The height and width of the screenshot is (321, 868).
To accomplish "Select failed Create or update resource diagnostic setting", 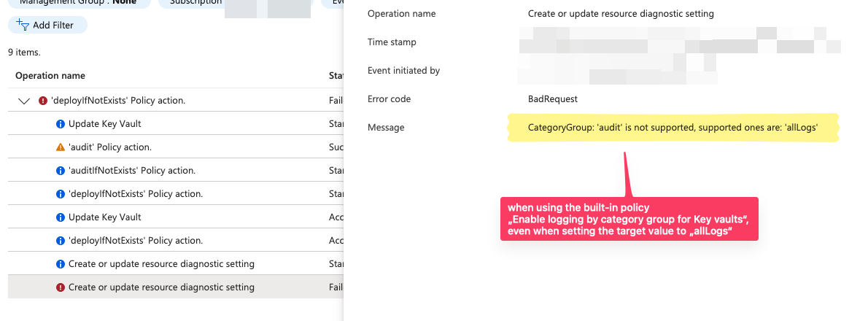I will pyautogui.click(x=176, y=287).
